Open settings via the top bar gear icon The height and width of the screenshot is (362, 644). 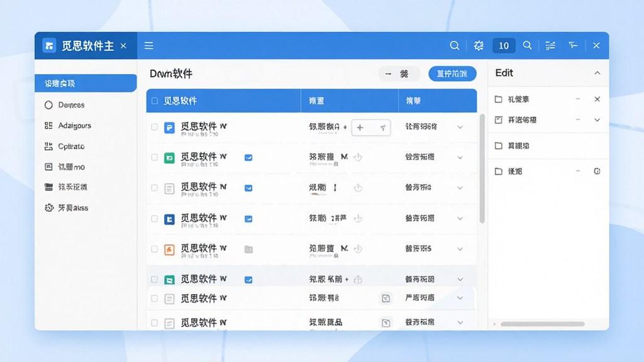(479, 45)
